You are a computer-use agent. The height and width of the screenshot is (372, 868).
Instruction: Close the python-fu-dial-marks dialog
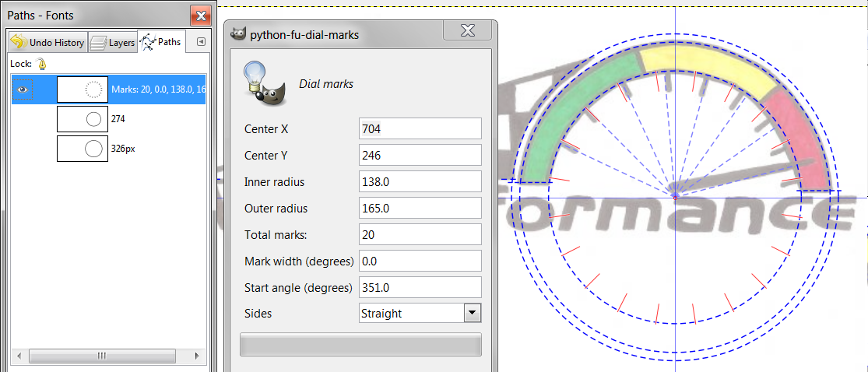click(467, 31)
